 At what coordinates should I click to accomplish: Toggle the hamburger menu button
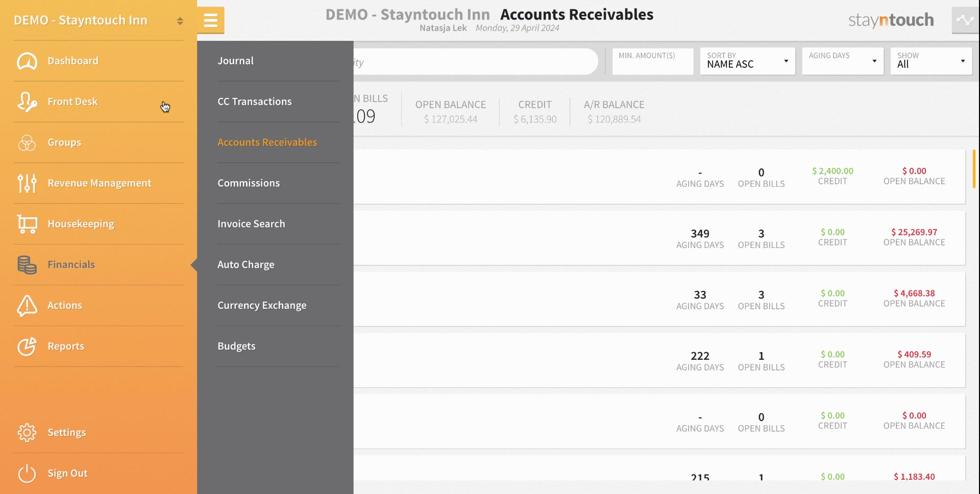click(x=210, y=20)
